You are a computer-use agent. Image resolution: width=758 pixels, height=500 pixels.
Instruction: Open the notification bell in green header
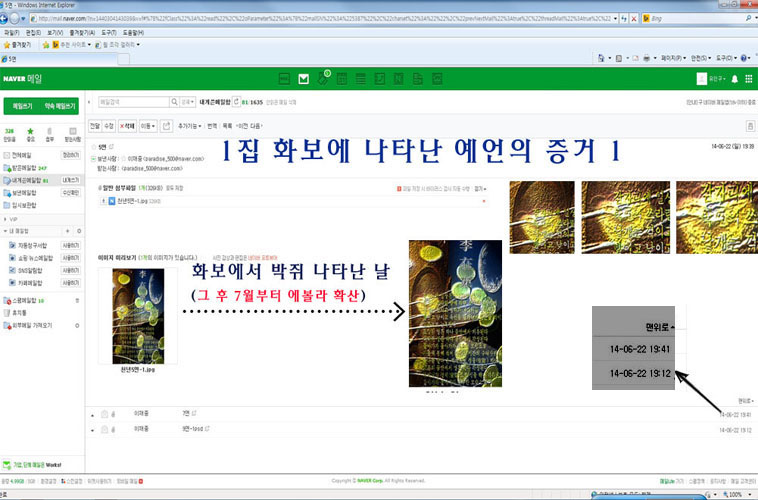click(x=734, y=78)
